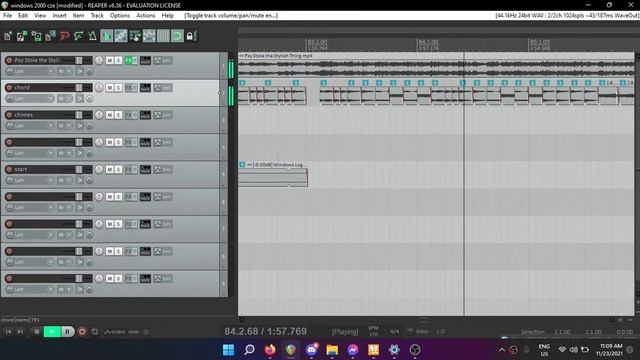Toggle Item grouping in the toolbar

(x=121, y=36)
